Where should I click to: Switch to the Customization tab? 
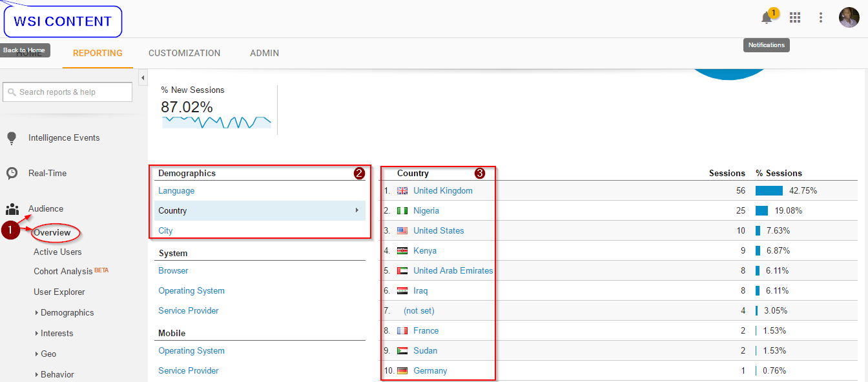(184, 53)
